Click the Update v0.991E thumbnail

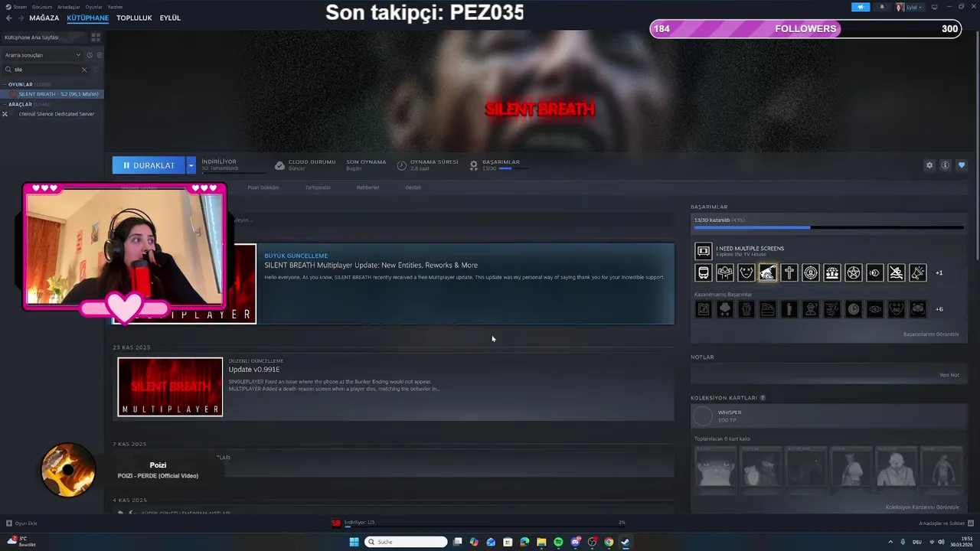tap(170, 387)
